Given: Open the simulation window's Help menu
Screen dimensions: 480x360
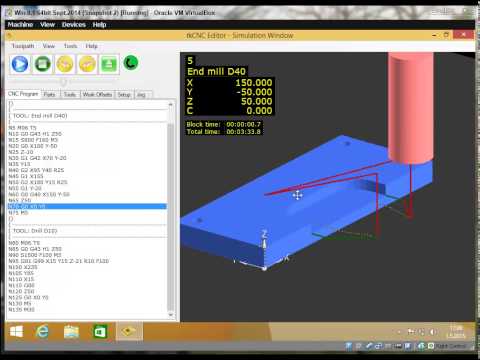Looking at the screenshot, I should tap(91, 46).
